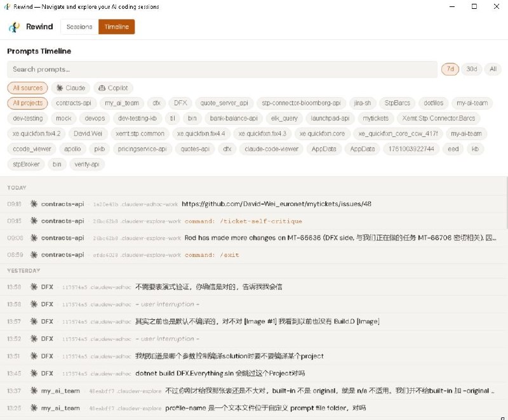
Task: Open the command: /ticket-self-critique prompt
Action: tap(243, 221)
